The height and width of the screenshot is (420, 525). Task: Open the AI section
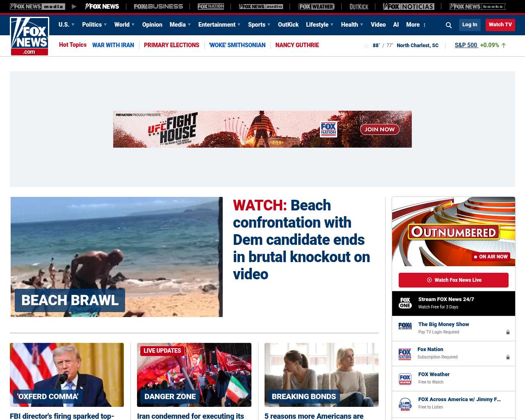396,25
